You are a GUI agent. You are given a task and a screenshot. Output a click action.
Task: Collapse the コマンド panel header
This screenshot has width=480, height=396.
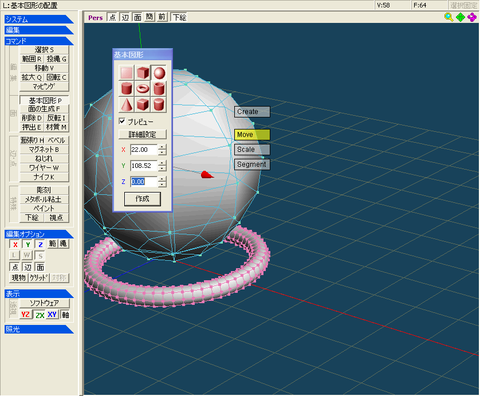(x=39, y=41)
